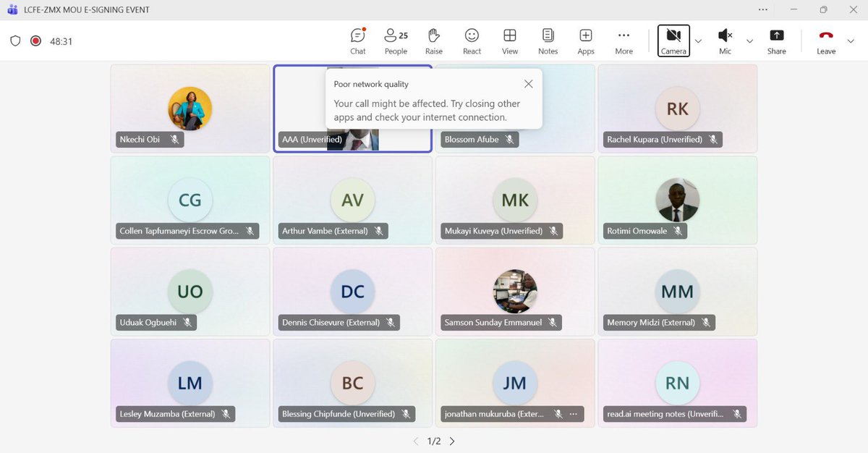Click muted mic icon on Dennis Chisevure
This screenshot has height=453, width=868.
click(391, 322)
